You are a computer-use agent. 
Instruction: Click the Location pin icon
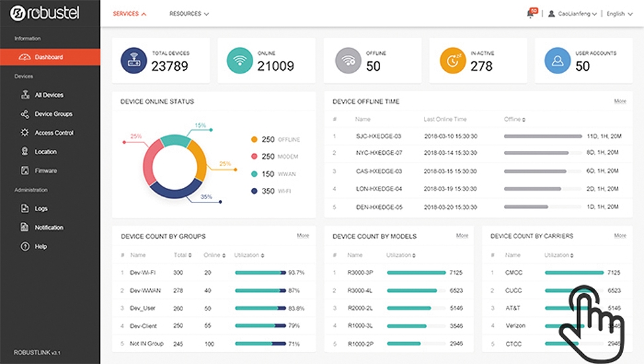[25, 152]
